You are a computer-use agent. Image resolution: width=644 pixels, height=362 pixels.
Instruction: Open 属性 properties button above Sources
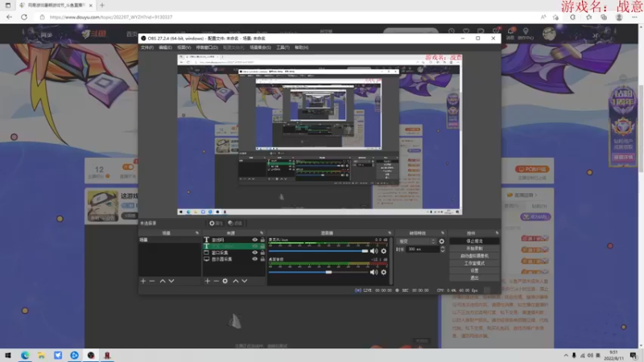coord(216,224)
